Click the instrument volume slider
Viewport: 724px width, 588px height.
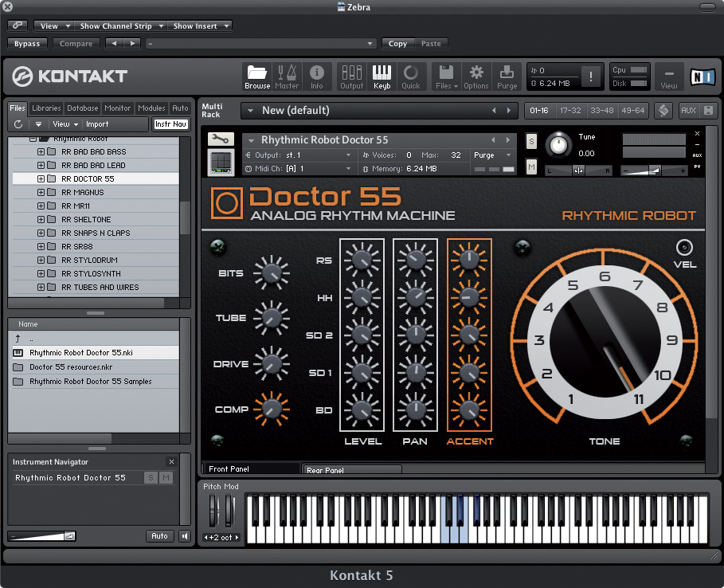(x=654, y=171)
